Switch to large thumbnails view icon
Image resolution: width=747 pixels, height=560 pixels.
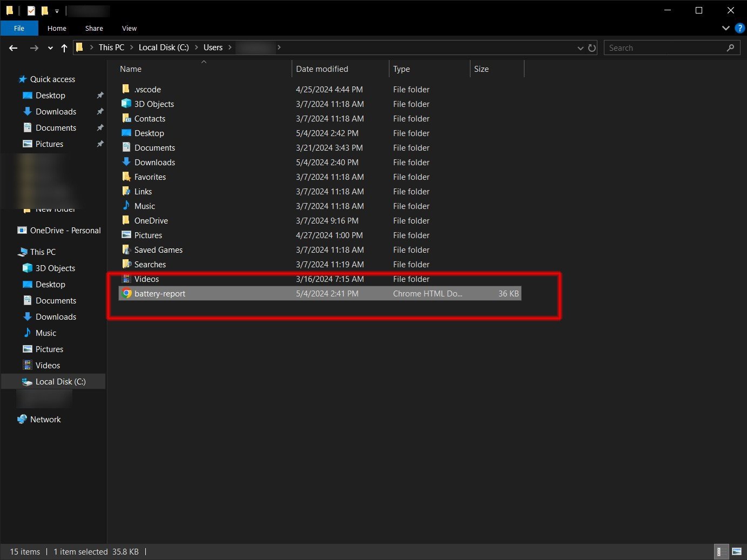point(737,551)
